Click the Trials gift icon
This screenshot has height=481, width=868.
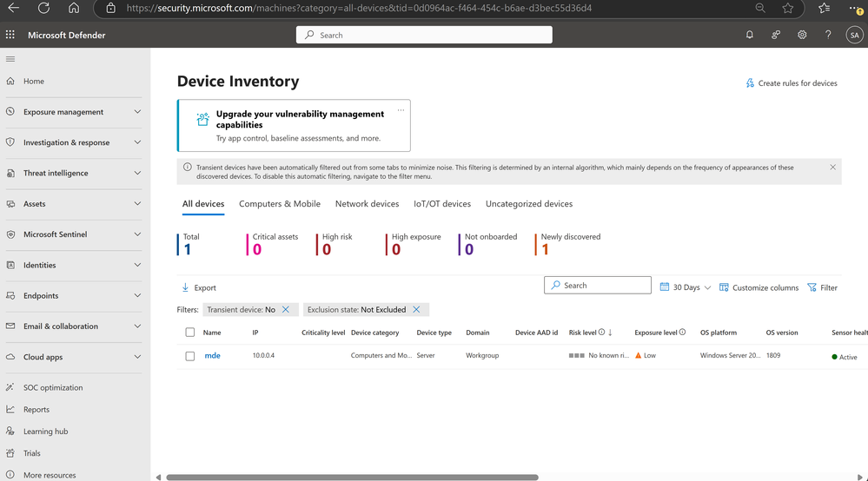point(10,453)
